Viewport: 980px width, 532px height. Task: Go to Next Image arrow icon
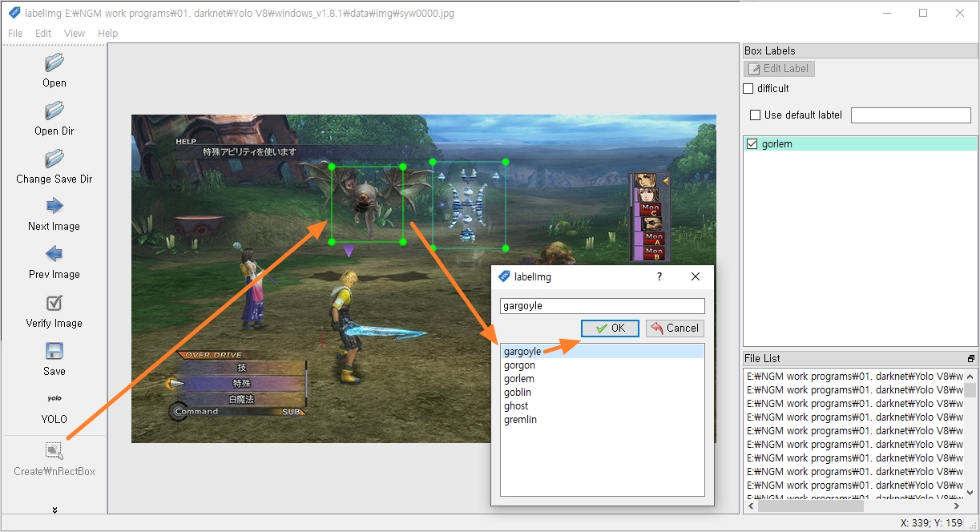(54, 206)
